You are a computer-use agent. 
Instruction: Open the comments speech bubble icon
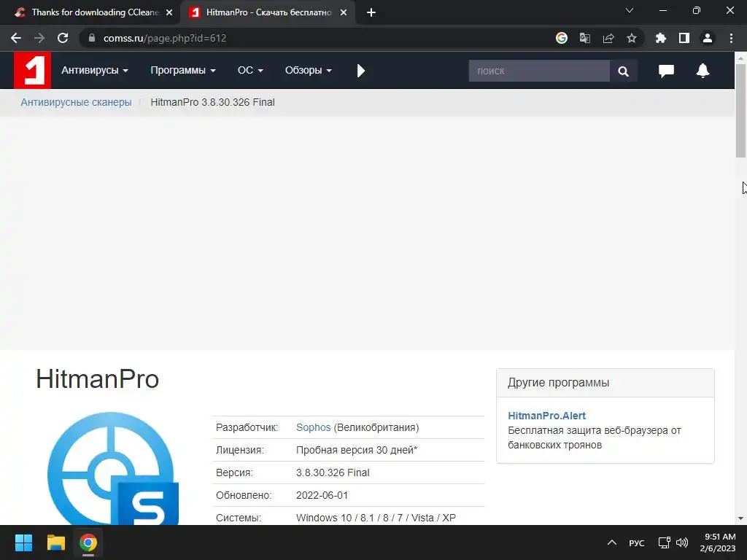[x=666, y=71]
